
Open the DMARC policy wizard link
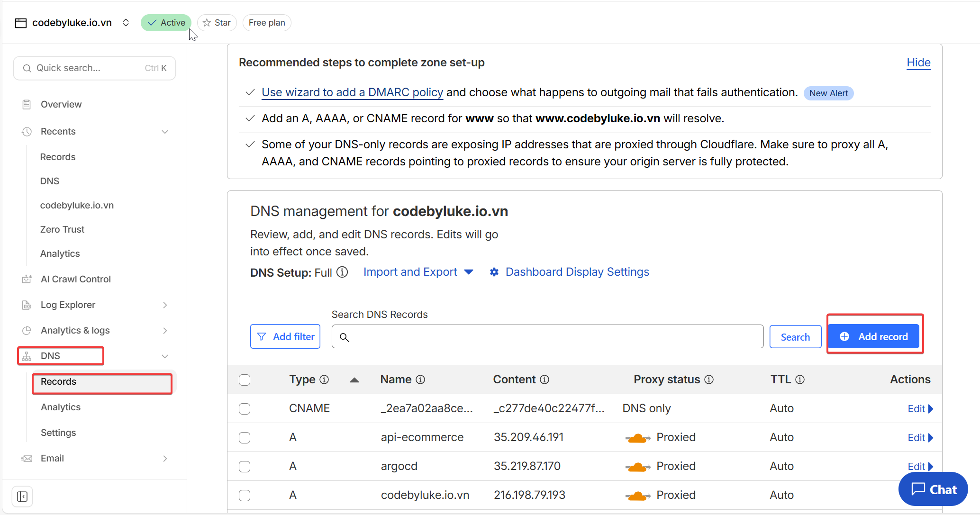(x=352, y=92)
